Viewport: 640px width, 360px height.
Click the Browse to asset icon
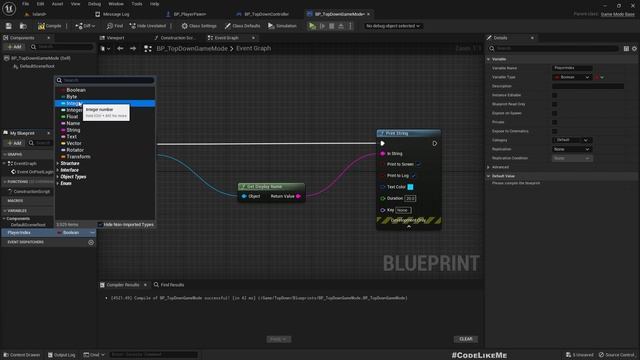pyautogui.click(x=23, y=26)
